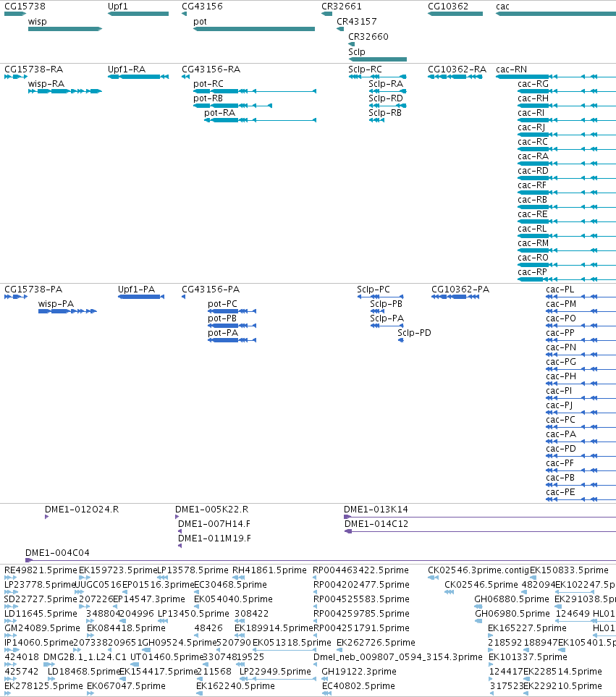Click the CG15738-RA transcript label

coord(34,69)
